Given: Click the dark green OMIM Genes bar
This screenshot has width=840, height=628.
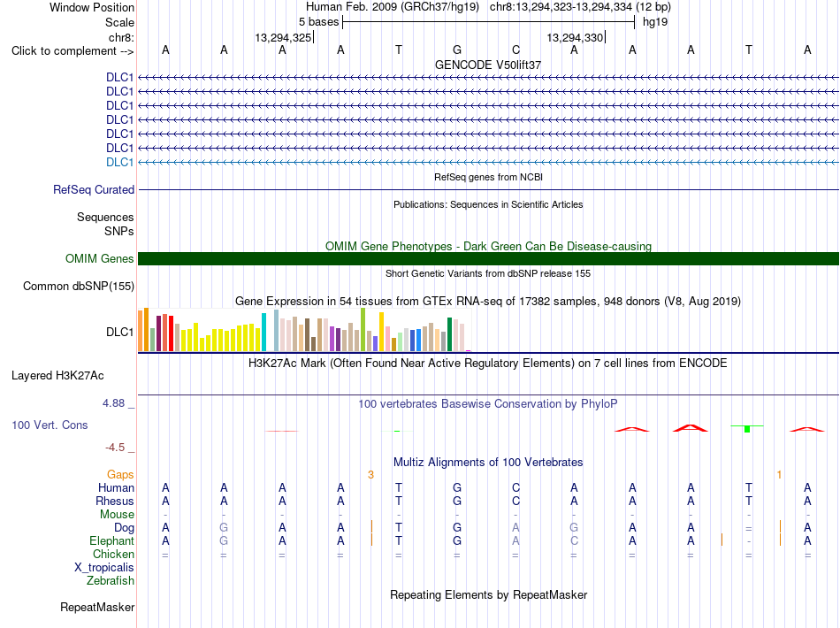Looking at the screenshot, I should [x=488, y=259].
